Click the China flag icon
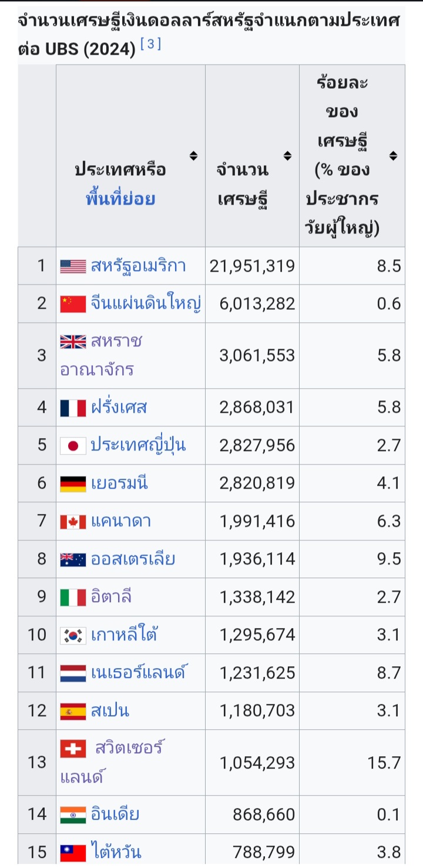This screenshot has width=423, height=868. 73,304
